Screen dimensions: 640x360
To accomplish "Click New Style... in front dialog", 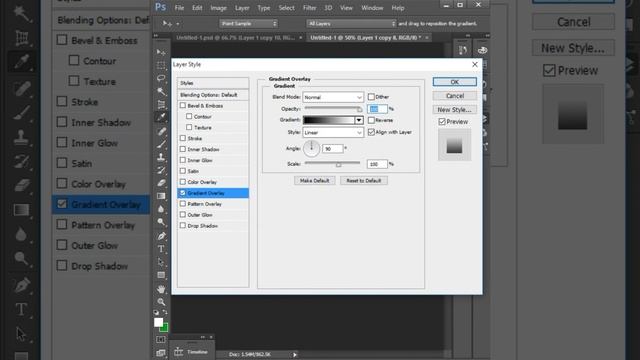I will point(455,110).
